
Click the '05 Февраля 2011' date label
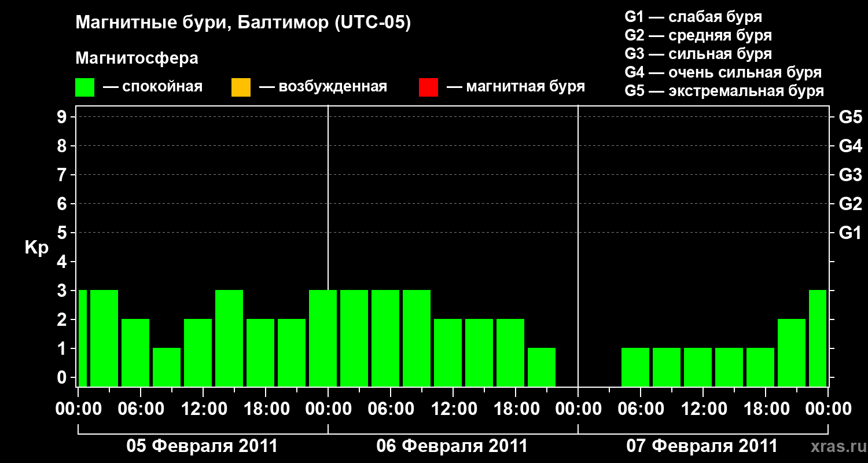[202, 446]
